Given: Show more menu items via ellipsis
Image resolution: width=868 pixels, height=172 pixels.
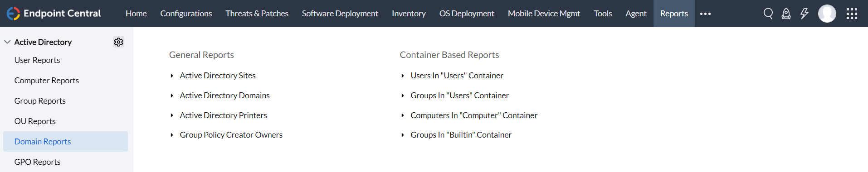Looking at the screenshot, I should pyautogui.click(x=705, y=14).
